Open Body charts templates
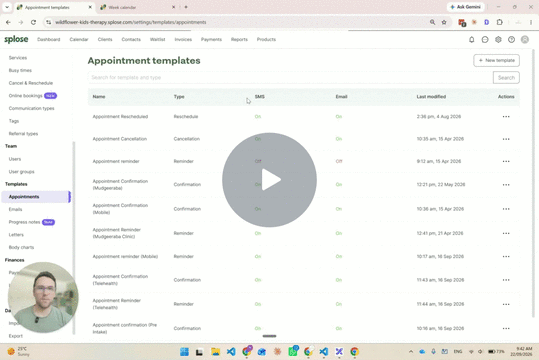Screen dimensions: 539x360 [21, 247]
